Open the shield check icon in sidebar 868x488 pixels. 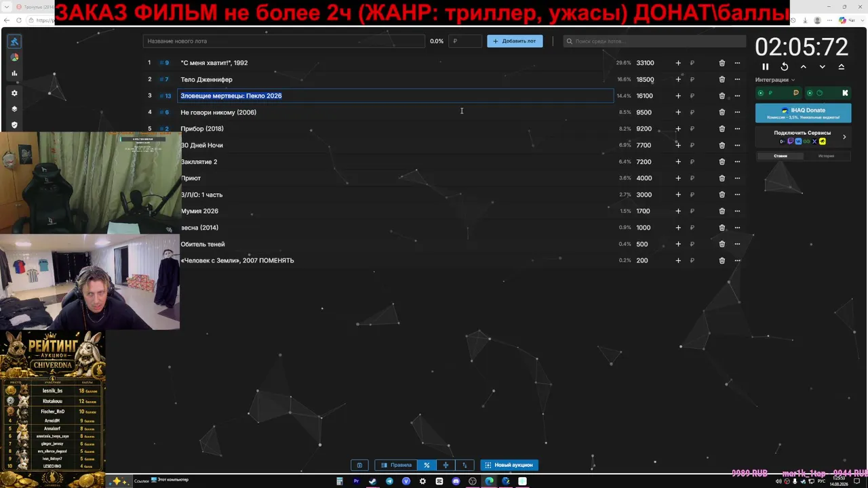[14, 125]
